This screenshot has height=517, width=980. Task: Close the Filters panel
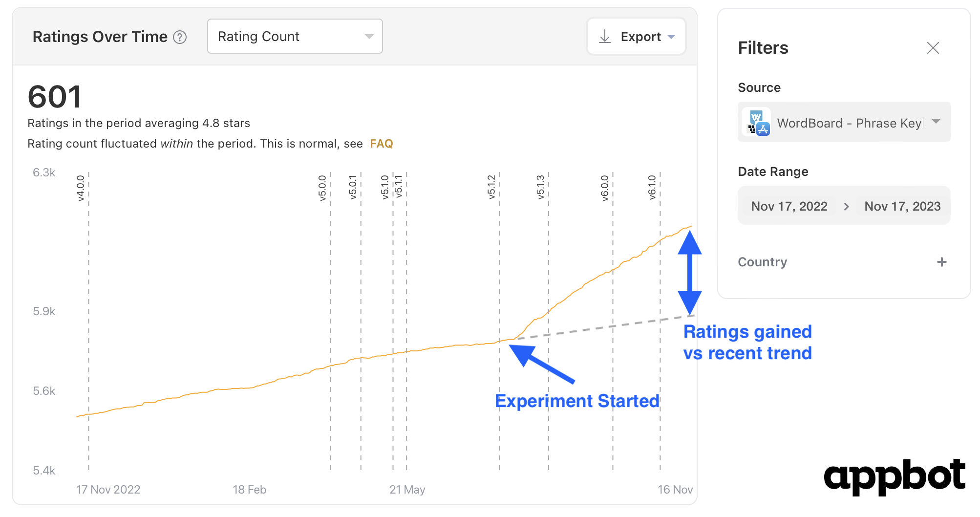pyautogui.click(x=933, y=48)
